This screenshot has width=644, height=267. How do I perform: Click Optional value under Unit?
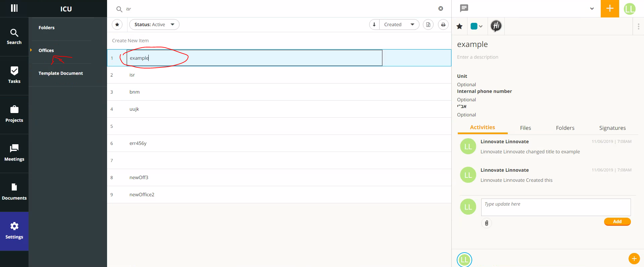point(466,85)
